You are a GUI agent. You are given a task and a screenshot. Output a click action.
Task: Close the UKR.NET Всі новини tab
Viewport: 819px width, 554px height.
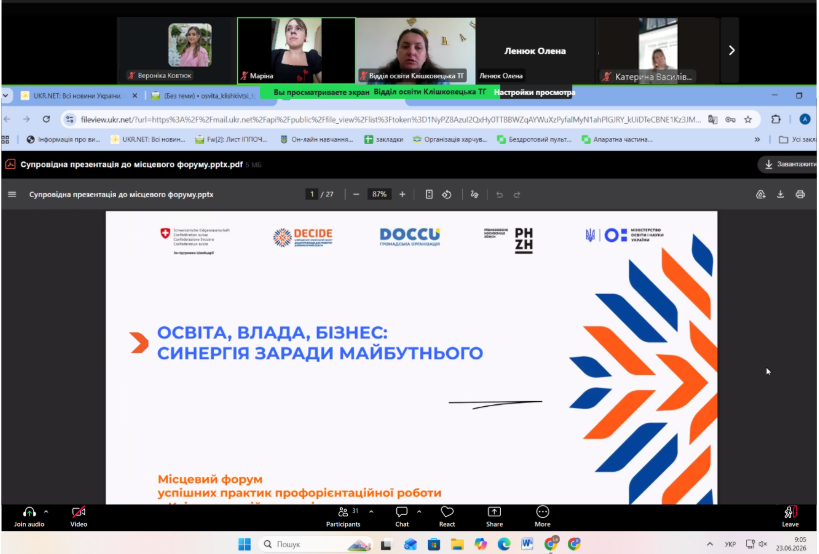(135, 96)
